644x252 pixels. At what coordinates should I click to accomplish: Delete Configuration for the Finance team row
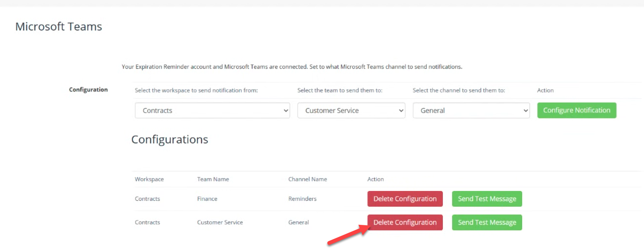[x=405, y=199]
